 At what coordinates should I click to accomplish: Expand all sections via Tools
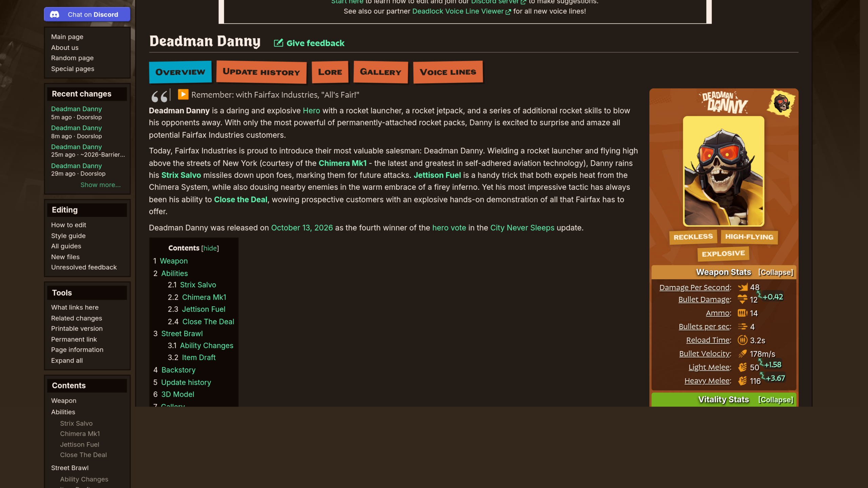point(67,361)
